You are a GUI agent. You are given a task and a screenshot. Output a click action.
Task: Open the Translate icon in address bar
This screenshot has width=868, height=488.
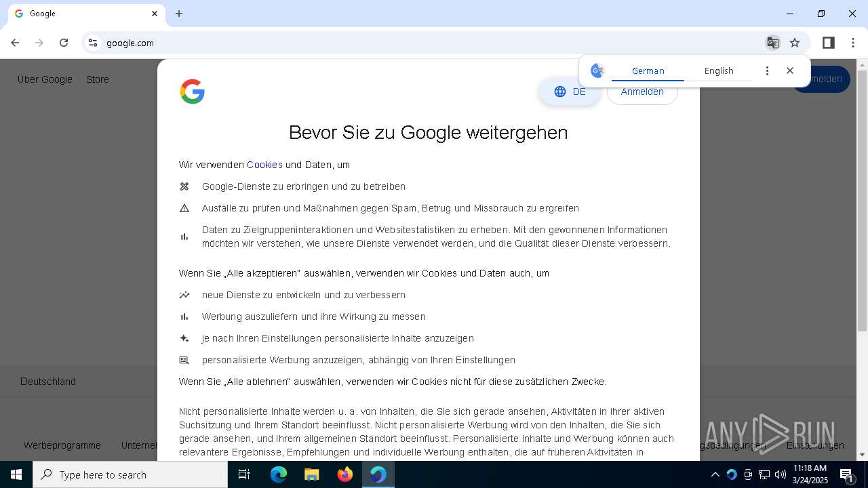(x=772, y=43)
